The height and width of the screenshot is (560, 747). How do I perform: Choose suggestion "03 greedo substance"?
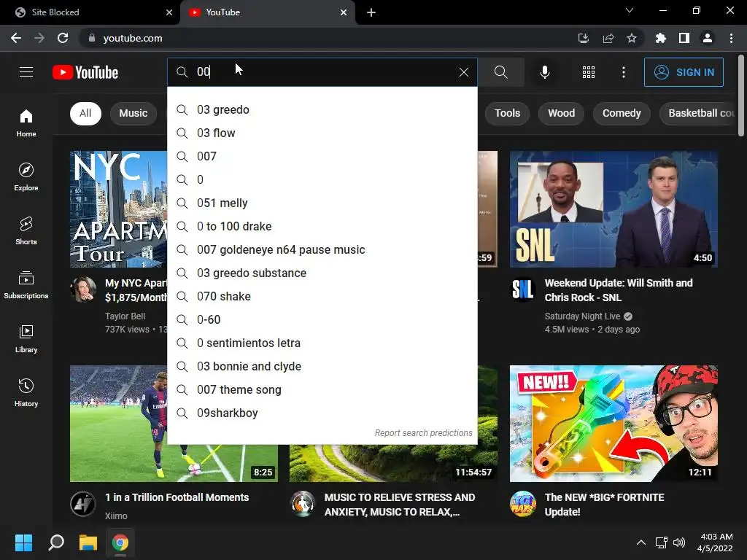[322, 273]
